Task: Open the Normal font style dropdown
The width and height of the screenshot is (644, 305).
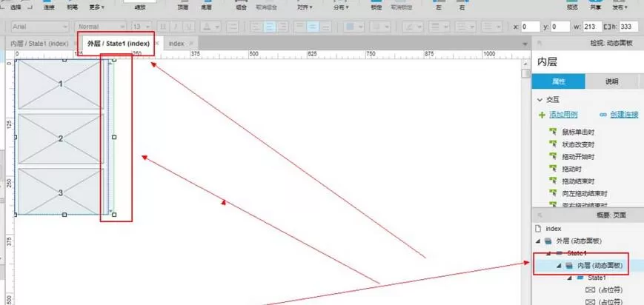Action: point(102,27)
